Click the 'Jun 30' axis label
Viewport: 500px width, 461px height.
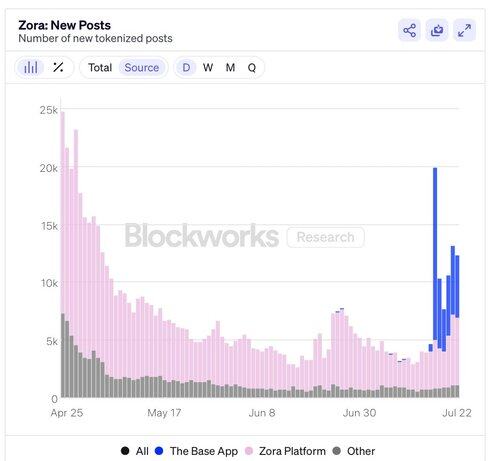(359, 413)
